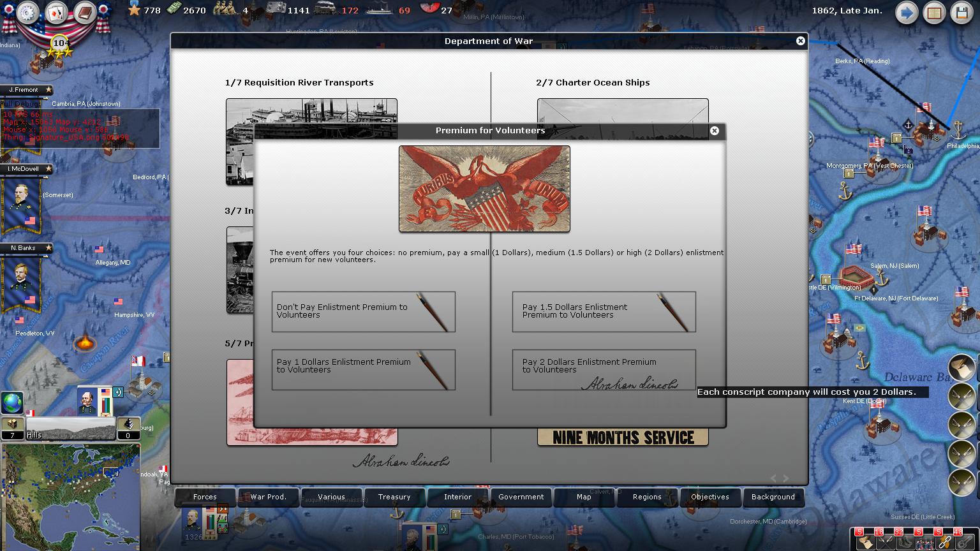The width and height of the screenshot is (980, 551).
Task: Click the floppy disk save icon
Action: coord(961,13)
